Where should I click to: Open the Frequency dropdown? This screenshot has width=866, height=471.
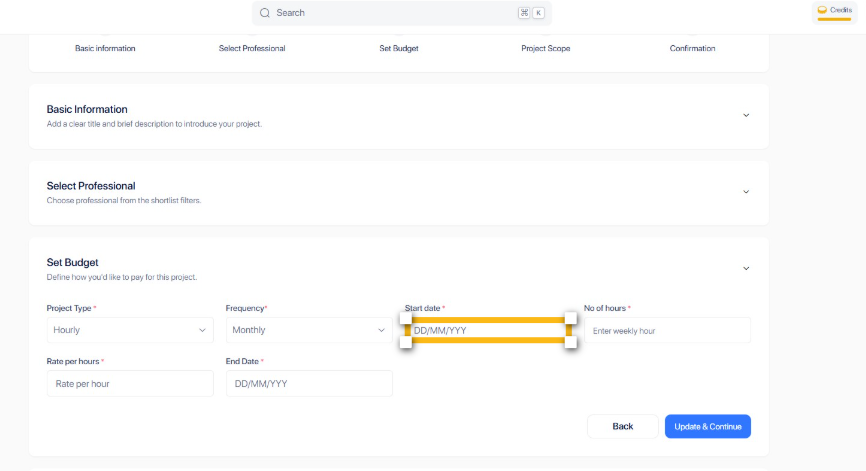(x=309, y=330)
